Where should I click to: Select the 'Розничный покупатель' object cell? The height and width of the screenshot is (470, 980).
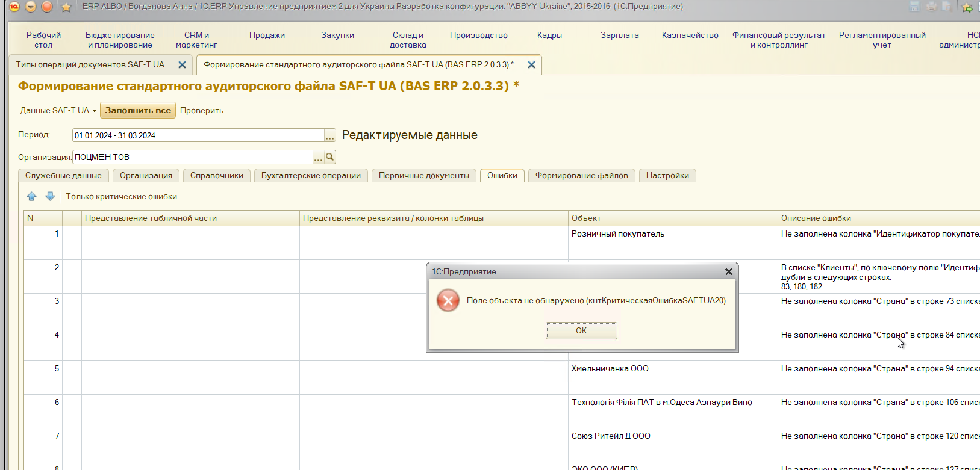(673, 243)
